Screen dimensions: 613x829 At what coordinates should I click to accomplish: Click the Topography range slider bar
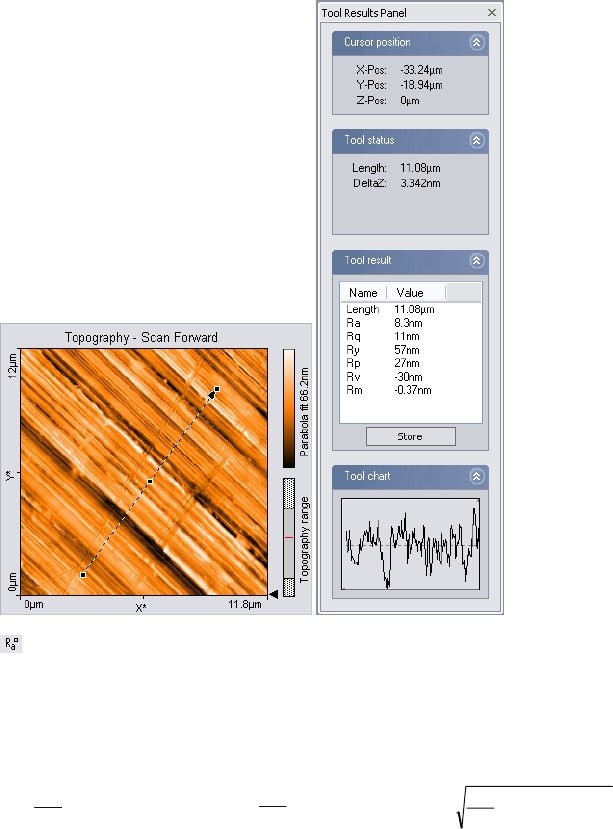click(289, 538)
